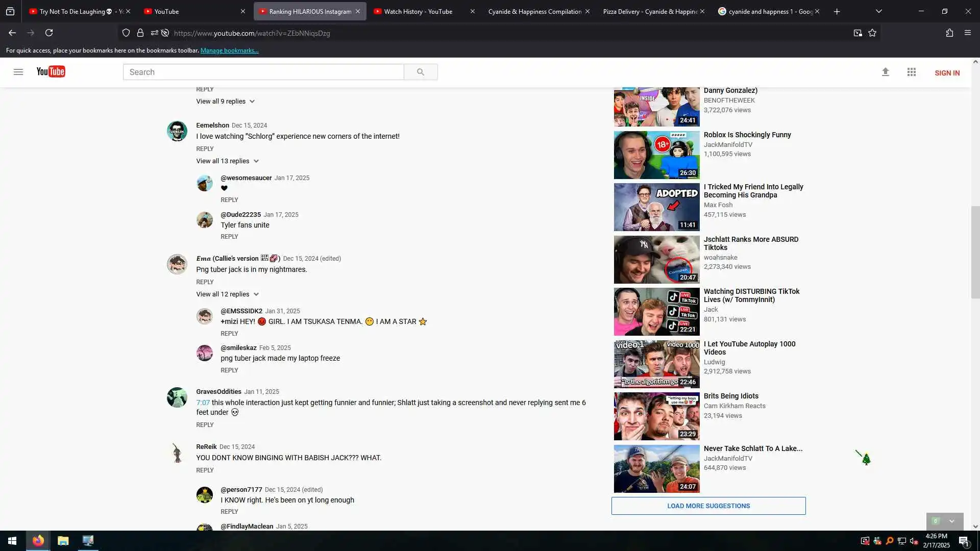Open the list all tabs dropdown

(879, 11)
